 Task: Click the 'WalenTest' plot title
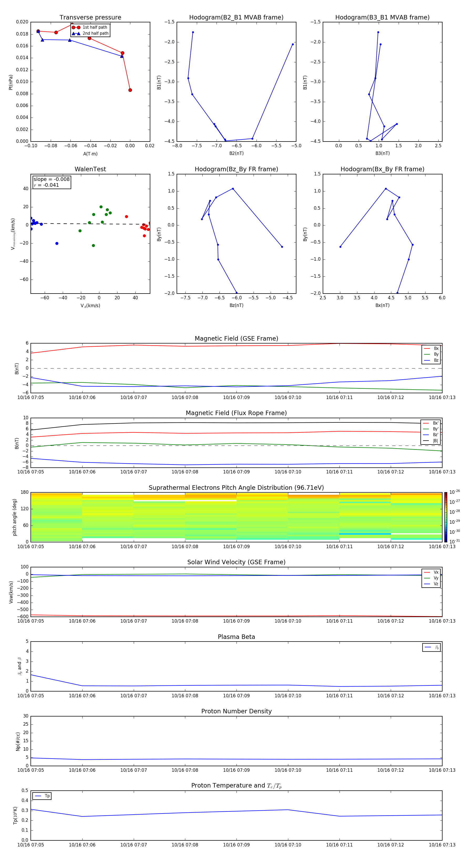(90, 169)
